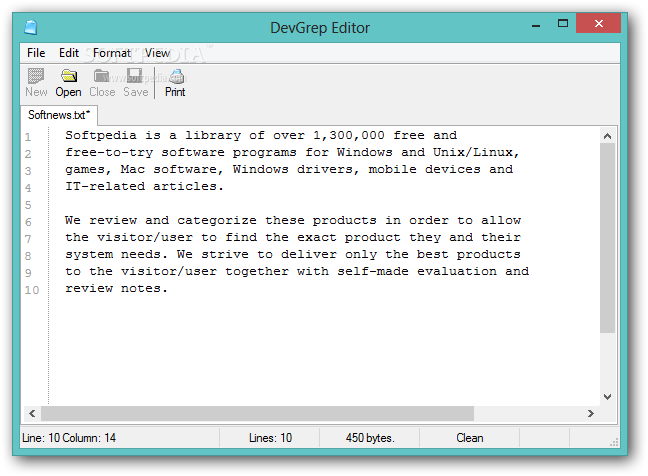Open the File menu
Screen dimensions: 648x476
[x=36, y=53]
